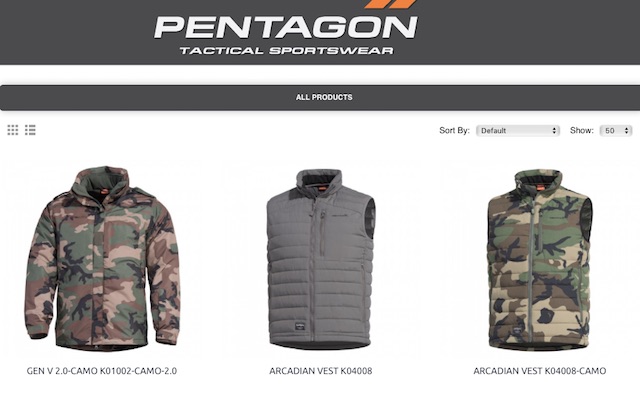Click the orange slash emblem above Pentagon
This screenshot has width=640, height=405.
pos(390,4)
